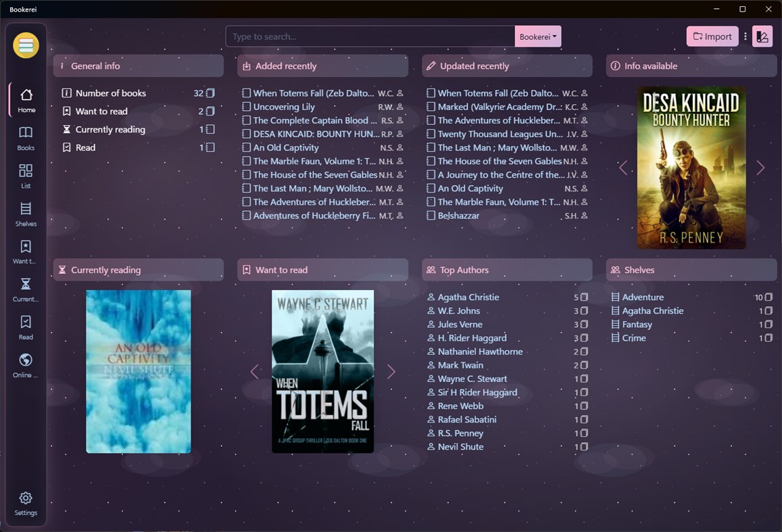Select Agatha Christie under Top Authors
Viewport: 782px width, 532px height.
pos(469,297)
